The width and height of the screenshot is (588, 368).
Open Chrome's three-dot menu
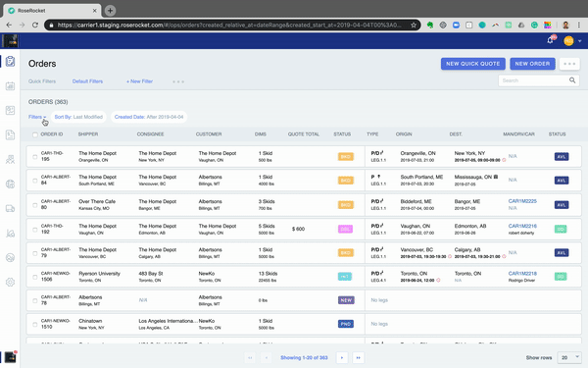(579, 25)
